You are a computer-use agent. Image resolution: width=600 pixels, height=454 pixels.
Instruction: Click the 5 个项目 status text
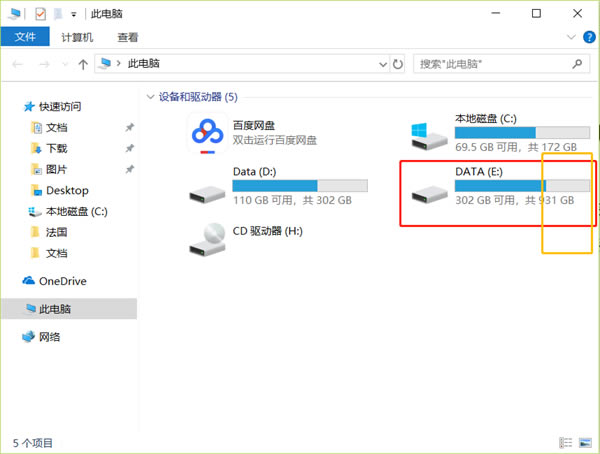coord(33,443)
